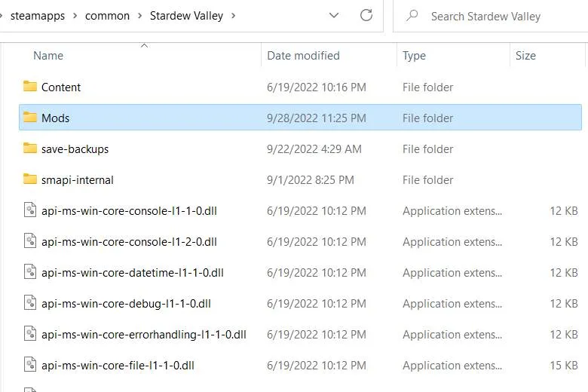Viewport: 588px width, 392px height.
Task: Select the smapi-internal folder name
Action: coord(77,180)
